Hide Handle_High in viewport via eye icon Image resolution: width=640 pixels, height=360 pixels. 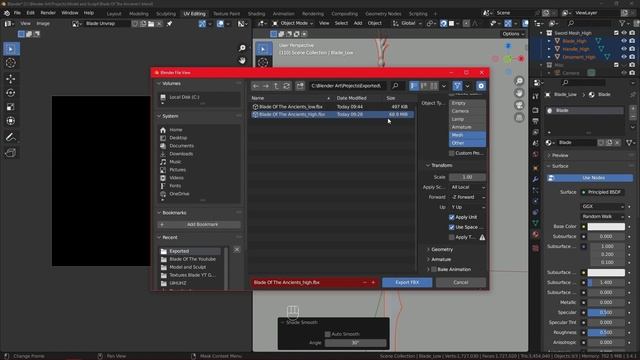(624, 49)
